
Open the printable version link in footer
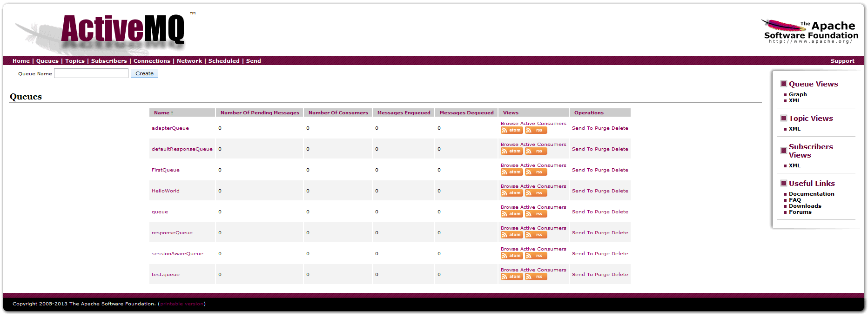point(182,304)
